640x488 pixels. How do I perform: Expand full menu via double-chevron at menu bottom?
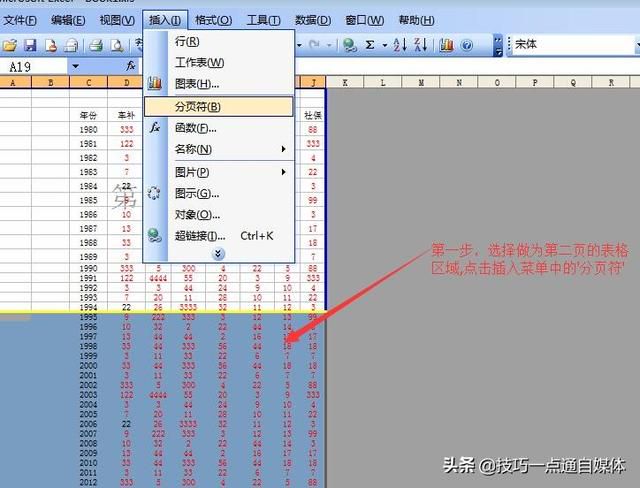(x=218, y=254)
